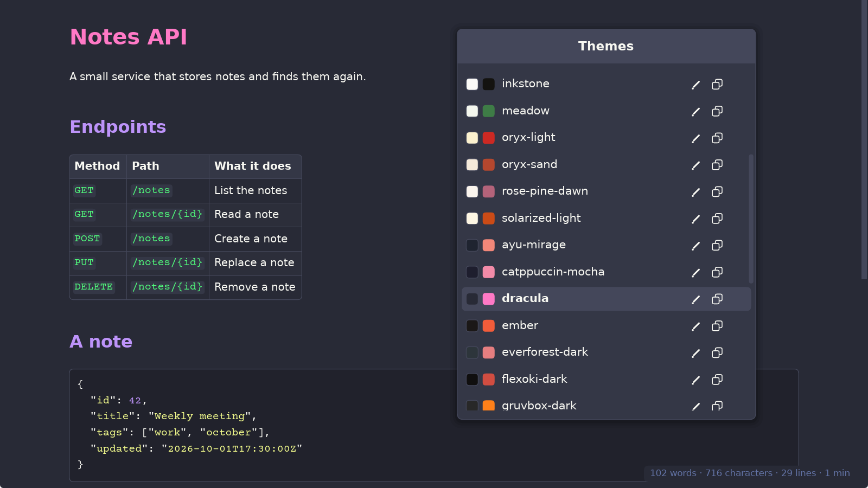This screenshot has height=488, width=868.
Task: Click the POST method cell
Action: click(x=98, y=239)
